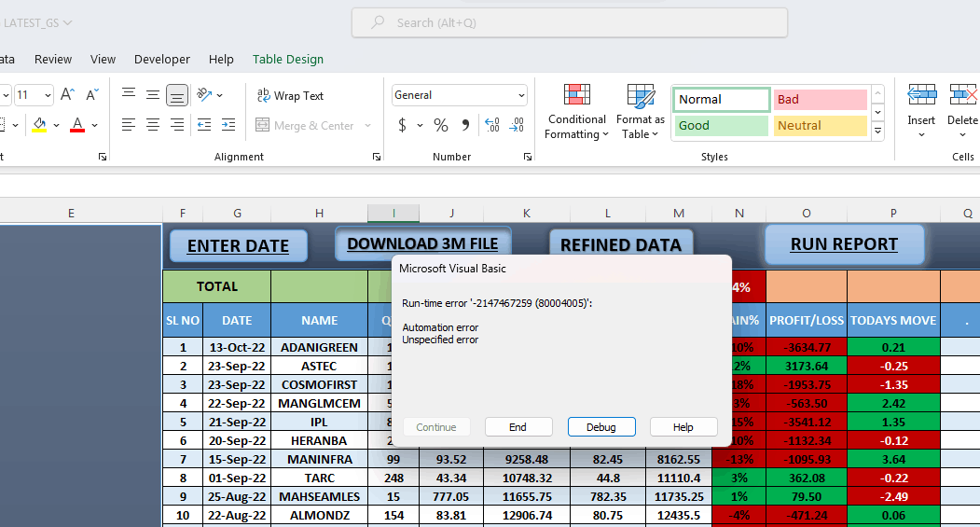The image size is (980, 527).
Task: Open the Developer tab
Action: pos(162,60)
